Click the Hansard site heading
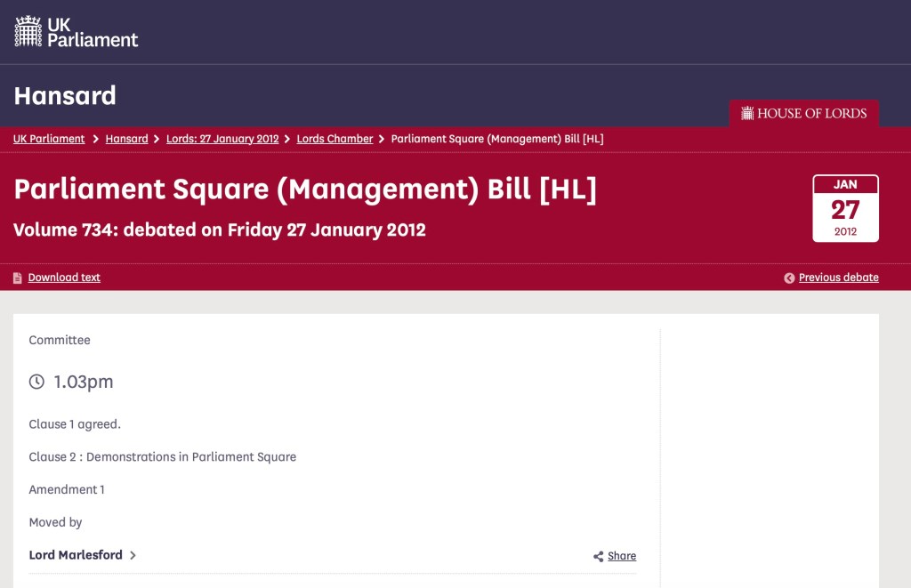Screen dimensions: 911x588 (x=65, y=95)
